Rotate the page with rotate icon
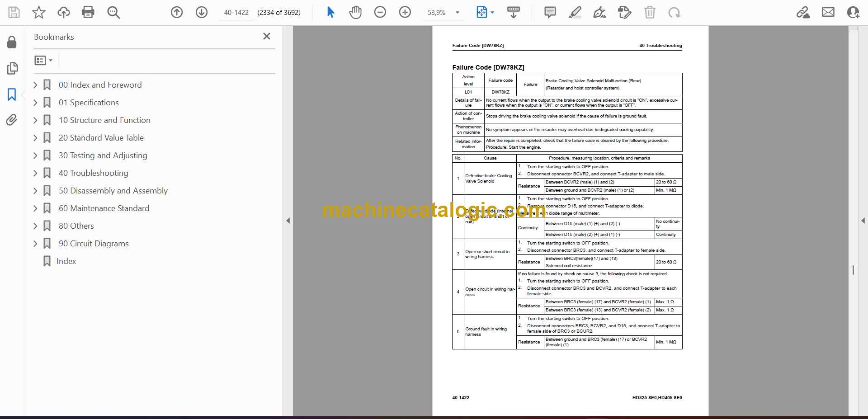The height and width of the screenshot is (419, 868). pyautogui.click(x=675, y=12)
